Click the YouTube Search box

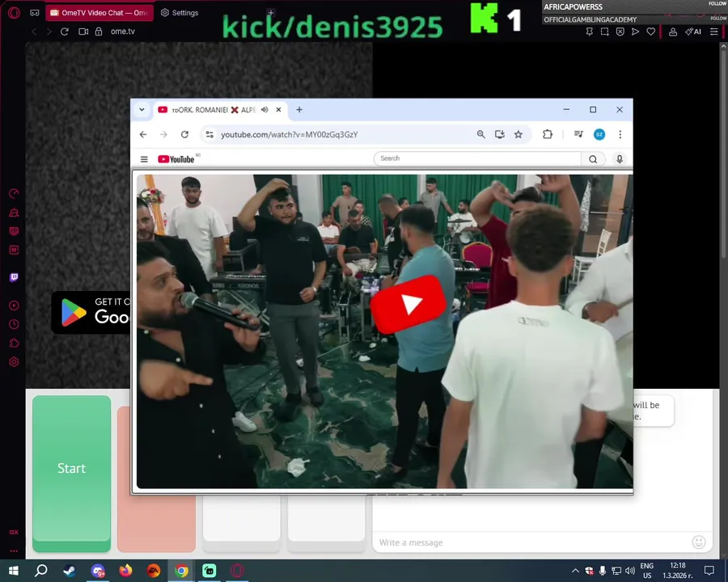tap(477, 158)
